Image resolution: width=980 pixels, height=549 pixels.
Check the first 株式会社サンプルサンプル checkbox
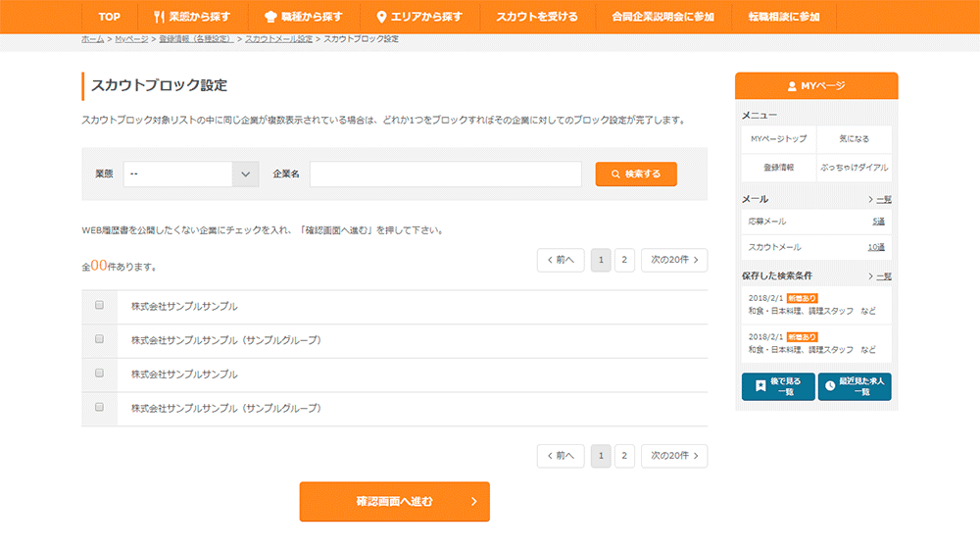(99, 305)
